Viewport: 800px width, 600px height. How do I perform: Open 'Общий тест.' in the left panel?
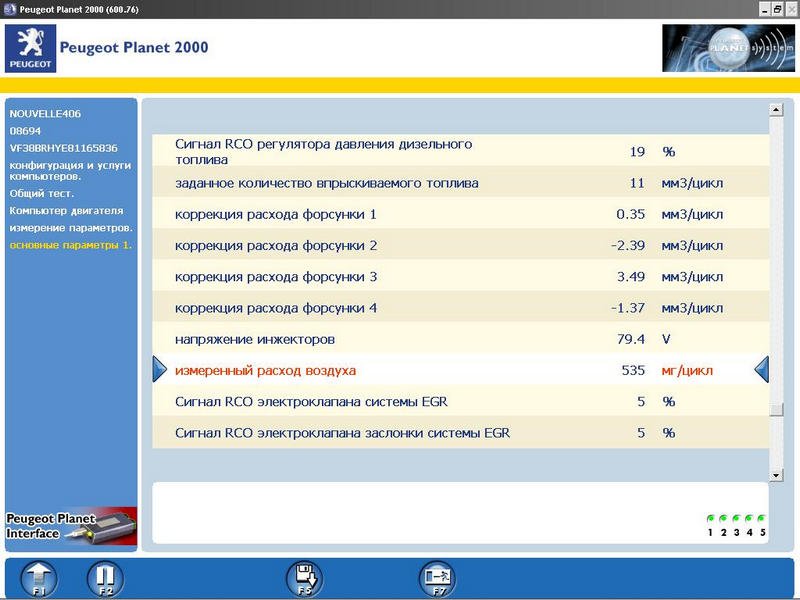42,193
